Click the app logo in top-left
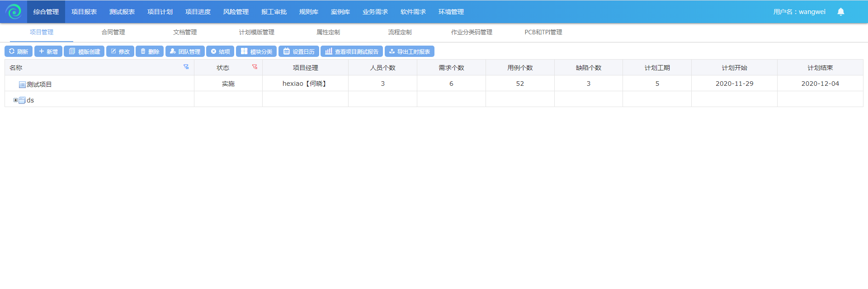This screenshot has width=868, height=289. click(x=14, y=12)
